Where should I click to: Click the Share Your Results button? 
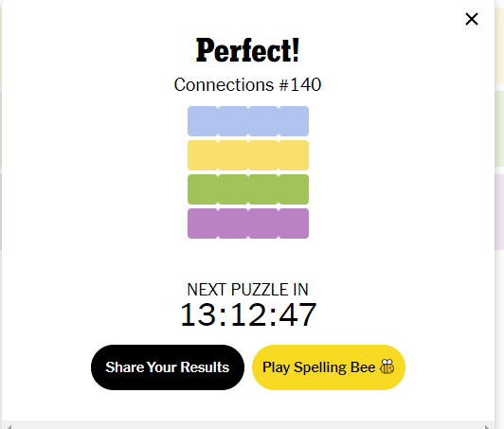(168, 367)
